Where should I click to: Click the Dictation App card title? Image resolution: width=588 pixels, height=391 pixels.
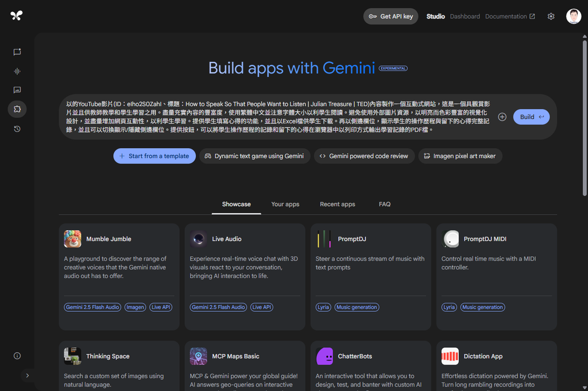483,357
